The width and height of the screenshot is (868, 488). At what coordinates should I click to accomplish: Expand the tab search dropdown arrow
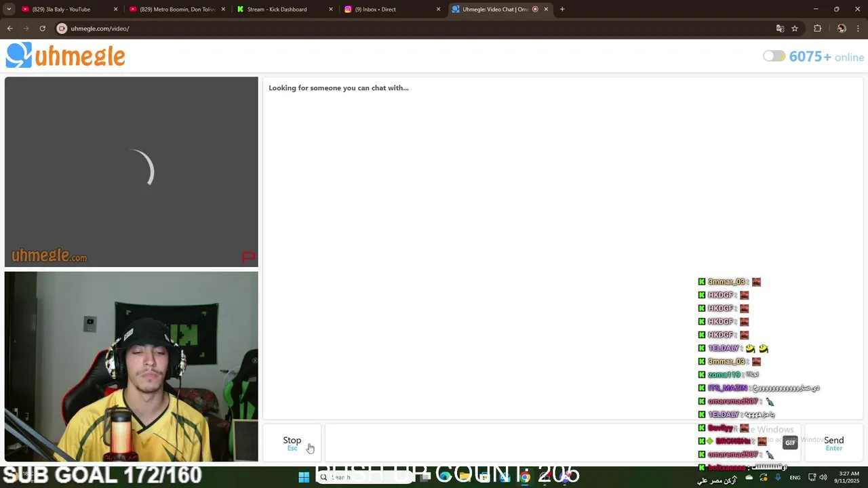point(9,9)
